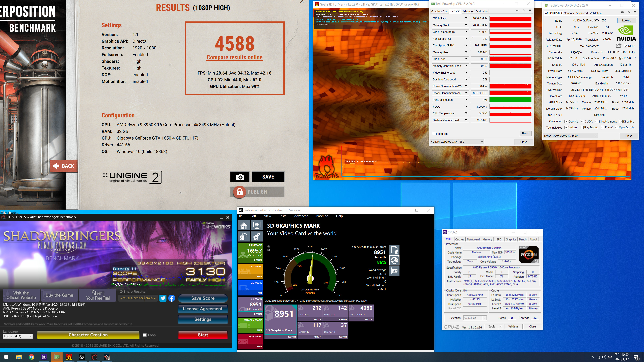Open GPU selector dropdown in GPU-Z Sensors window
Screen dimensions: 644x362
point(457,142)
